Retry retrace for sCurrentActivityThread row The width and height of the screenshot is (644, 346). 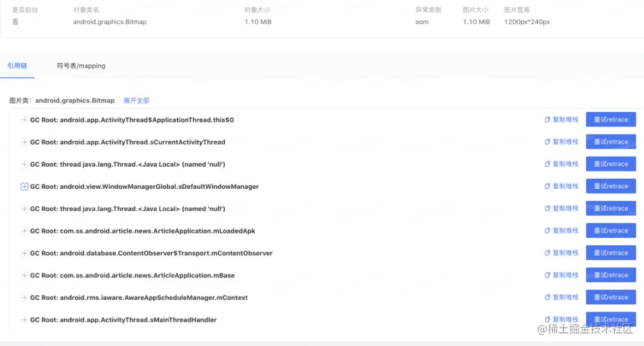click(611, 142)
